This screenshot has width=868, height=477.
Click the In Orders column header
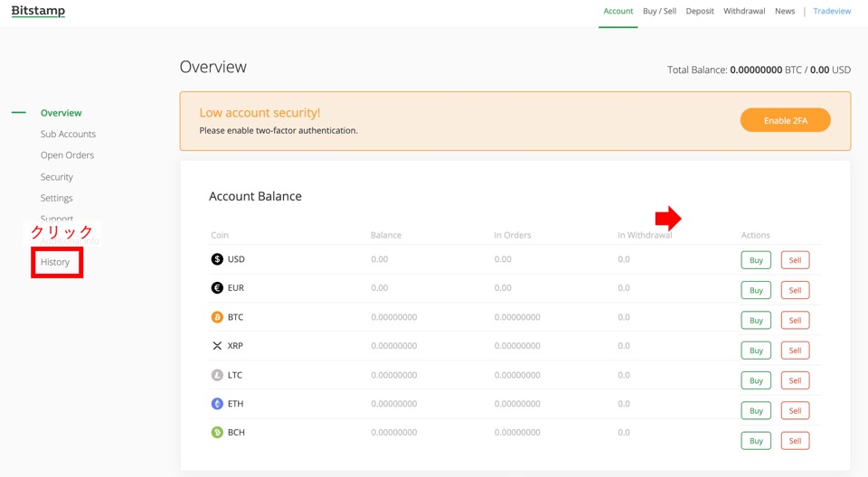coord(512,235)
